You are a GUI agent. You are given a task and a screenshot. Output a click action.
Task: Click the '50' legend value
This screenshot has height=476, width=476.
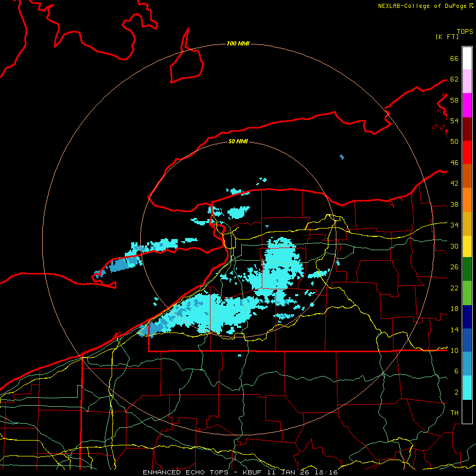(454, 142)
